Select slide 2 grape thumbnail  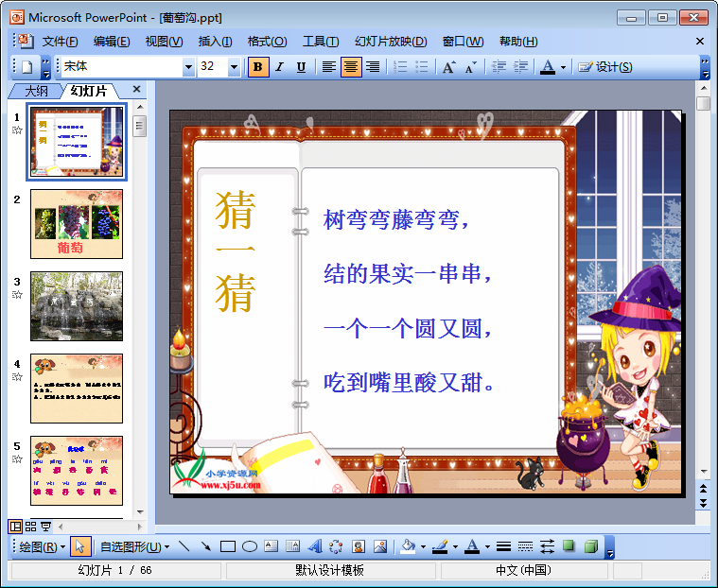coord(76,224)
